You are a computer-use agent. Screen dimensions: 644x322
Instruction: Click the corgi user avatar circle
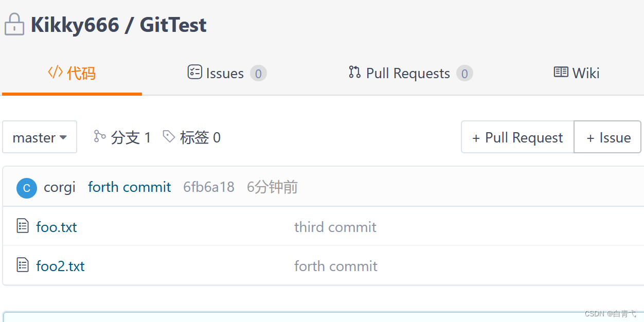(27, 188)
